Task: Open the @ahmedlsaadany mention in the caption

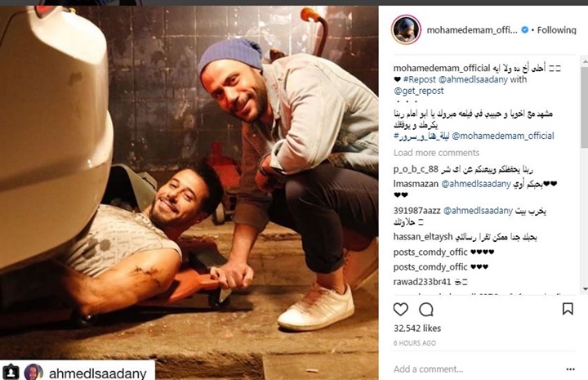Action: (473, 79)
